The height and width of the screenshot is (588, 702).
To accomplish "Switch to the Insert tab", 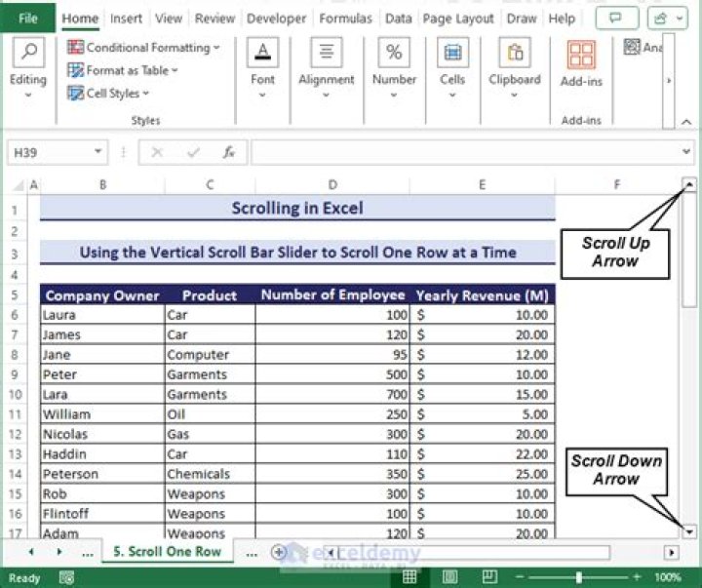I will tap(126, 19).
